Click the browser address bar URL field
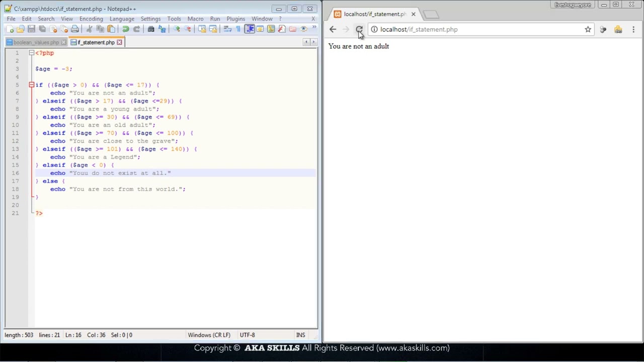Image resolution: width=644 pixels, height=362 pixels. [480, 30]
